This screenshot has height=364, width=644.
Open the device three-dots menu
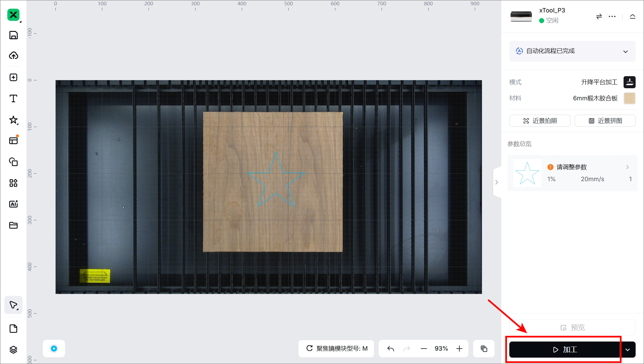click(612, 16)
